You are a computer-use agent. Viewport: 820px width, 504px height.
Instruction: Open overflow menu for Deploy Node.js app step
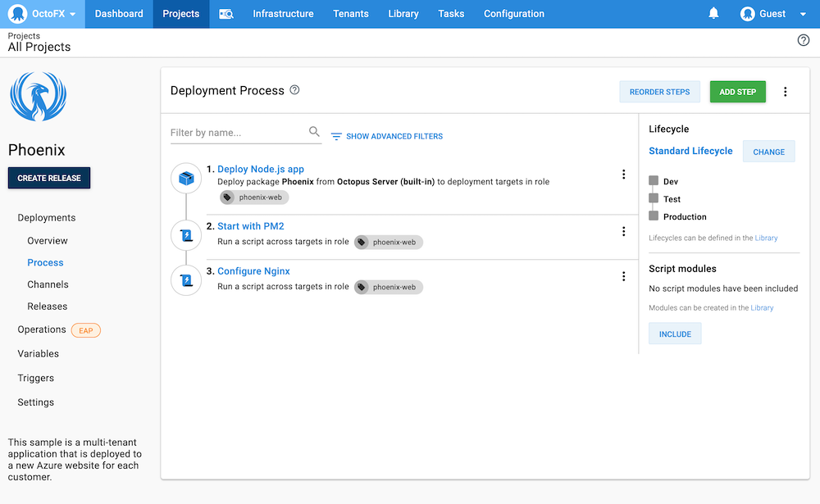click(x=623, y=175)
